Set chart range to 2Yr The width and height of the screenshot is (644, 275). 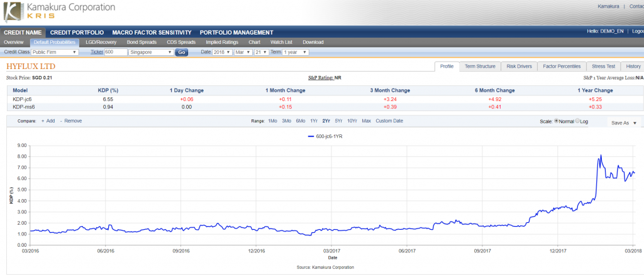pyautogui.click(x=326, y=121)
